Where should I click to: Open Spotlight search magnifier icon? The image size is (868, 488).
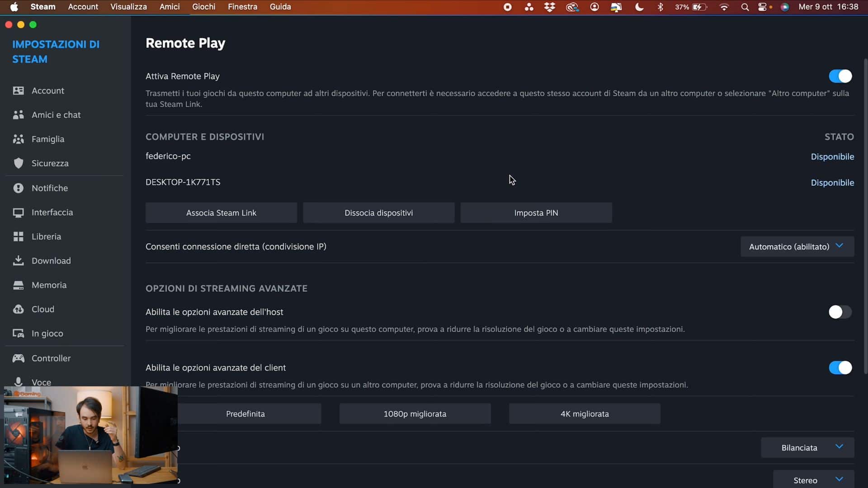(x=745, y=7)
